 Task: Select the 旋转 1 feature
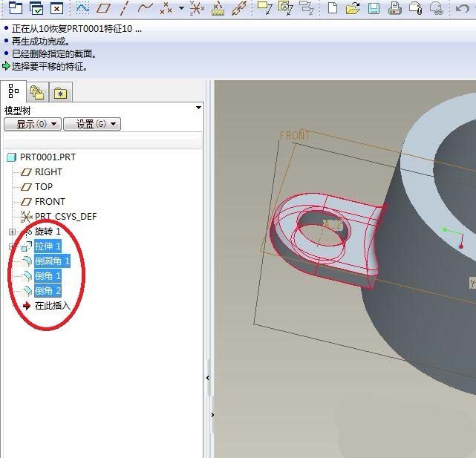pos(48,232)
